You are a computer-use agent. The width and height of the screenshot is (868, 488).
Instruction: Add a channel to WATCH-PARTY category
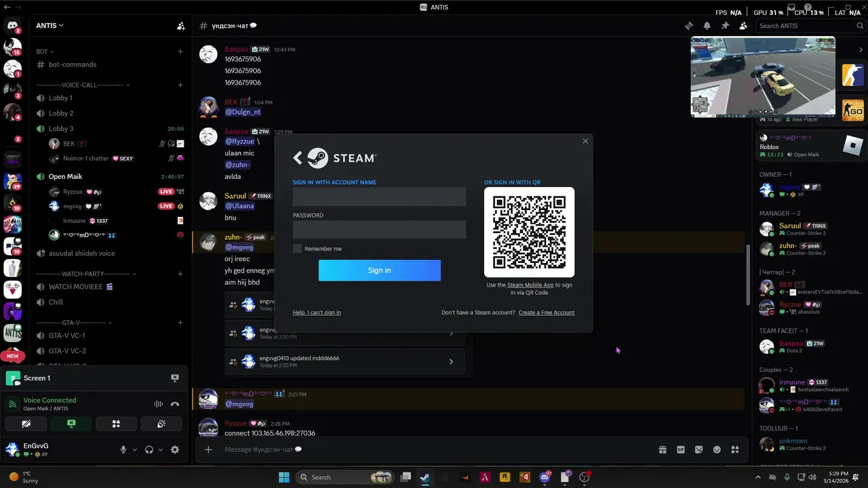pyautogui.click(x=180, y=274)
